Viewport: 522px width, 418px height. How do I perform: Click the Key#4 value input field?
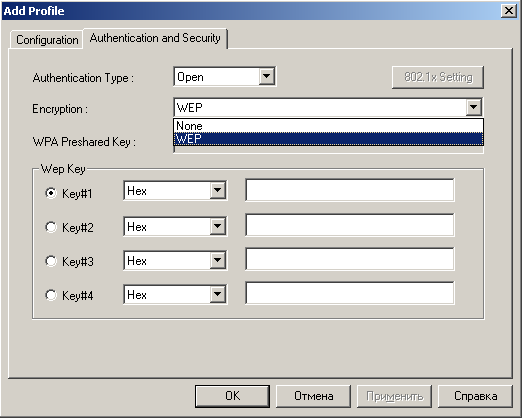[350, 293]
